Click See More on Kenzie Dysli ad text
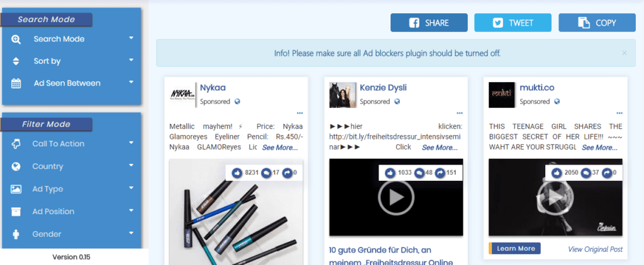644x265 pixels. pos(440,148)
